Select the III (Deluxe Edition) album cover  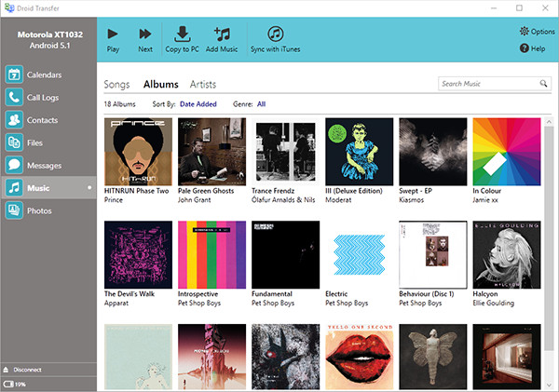[360, 152]
